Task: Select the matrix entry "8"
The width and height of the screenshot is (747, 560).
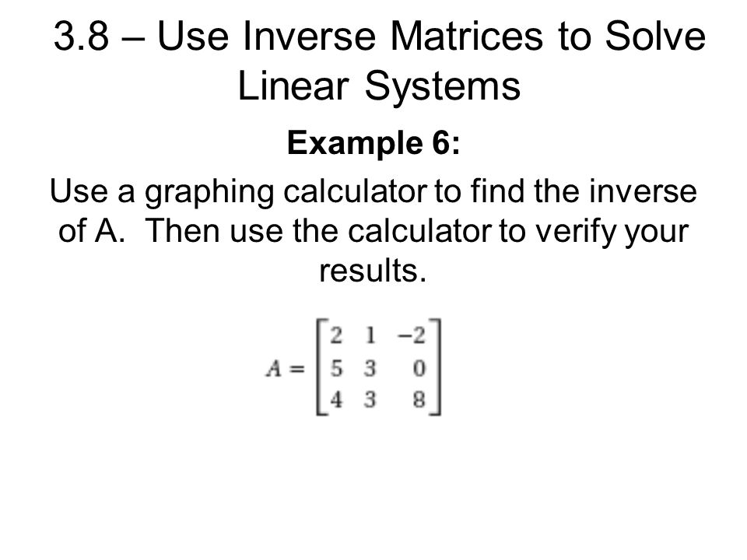Action: click(419, 400)
